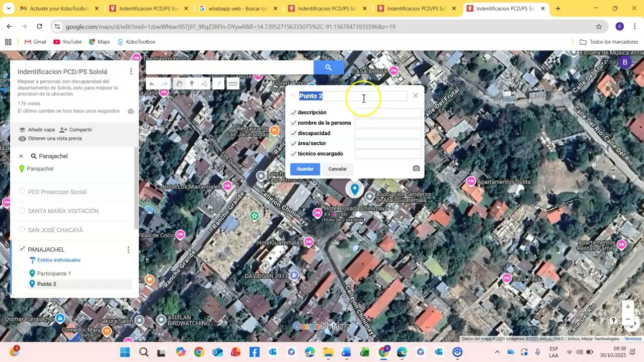
Task: Click the descripción value field
Action: coord(388,113)
